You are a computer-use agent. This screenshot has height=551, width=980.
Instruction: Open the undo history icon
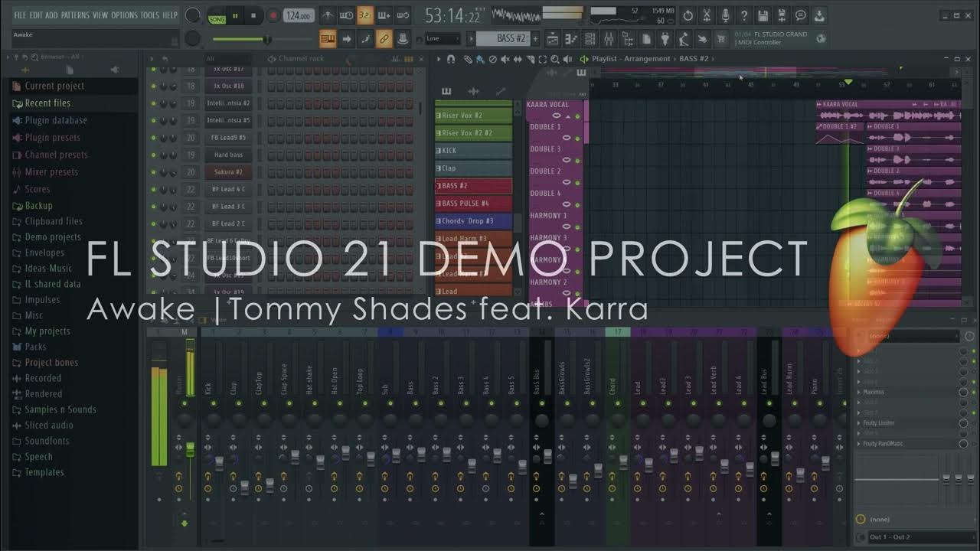(x=688, y=15)
